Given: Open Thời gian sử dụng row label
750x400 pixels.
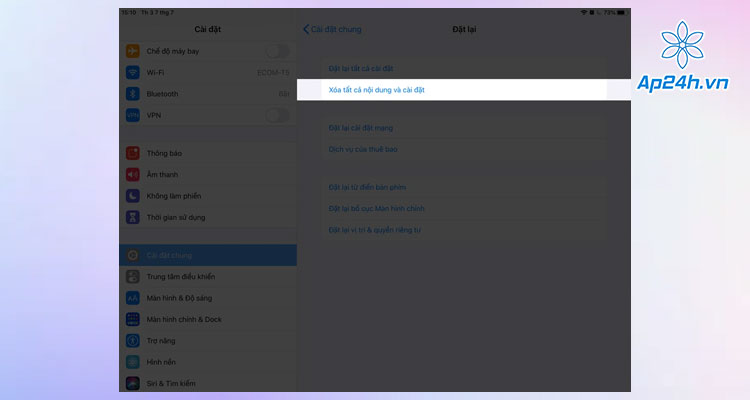Looking at the screenshot, I should click(176, 217).
